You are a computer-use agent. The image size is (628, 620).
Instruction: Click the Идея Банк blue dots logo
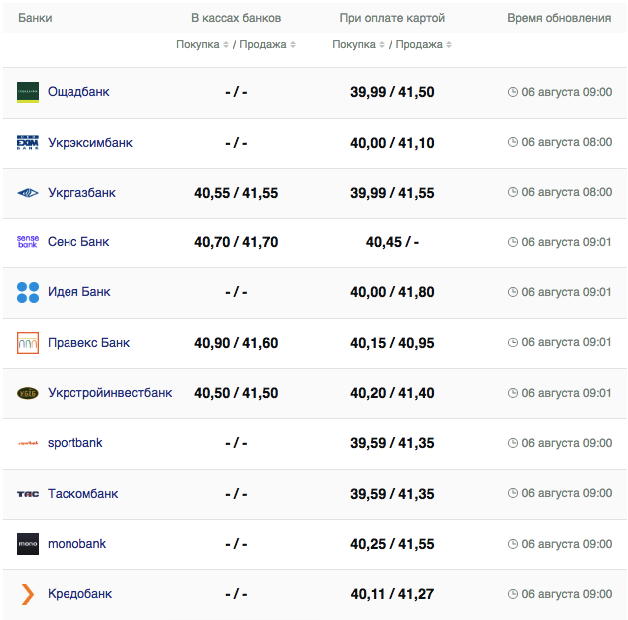[28, 292]
